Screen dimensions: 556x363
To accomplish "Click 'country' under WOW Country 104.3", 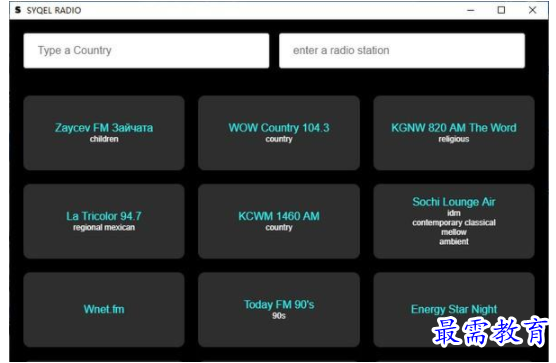I will coord(279,139).
